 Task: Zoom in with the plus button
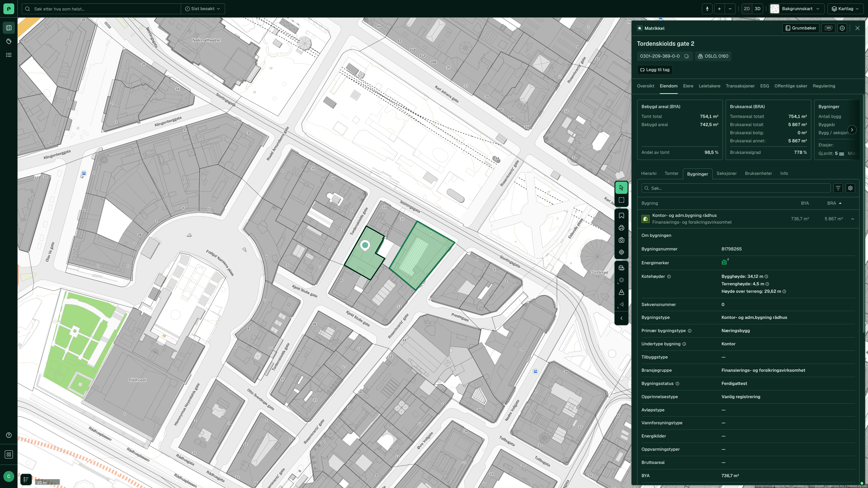pyautogui.click(x=719, y=9)
